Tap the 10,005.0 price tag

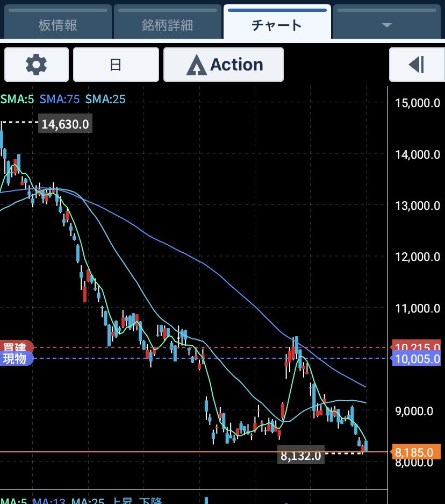tap(416, 359)
